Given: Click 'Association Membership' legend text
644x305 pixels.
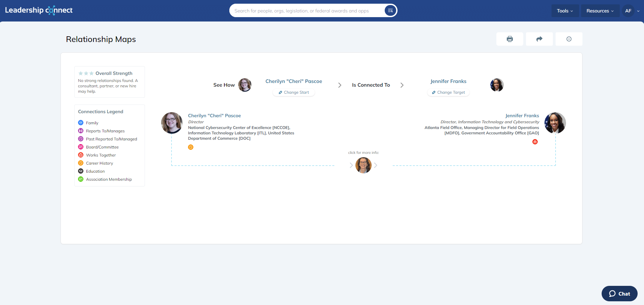Looking at the screenshot, I should pos(109,179).
